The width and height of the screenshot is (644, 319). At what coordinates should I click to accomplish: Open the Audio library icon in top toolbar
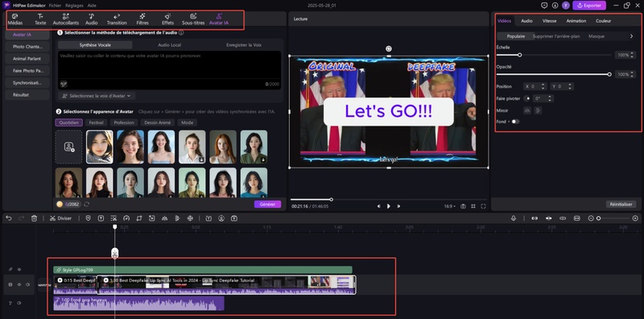tap(92, 19)
